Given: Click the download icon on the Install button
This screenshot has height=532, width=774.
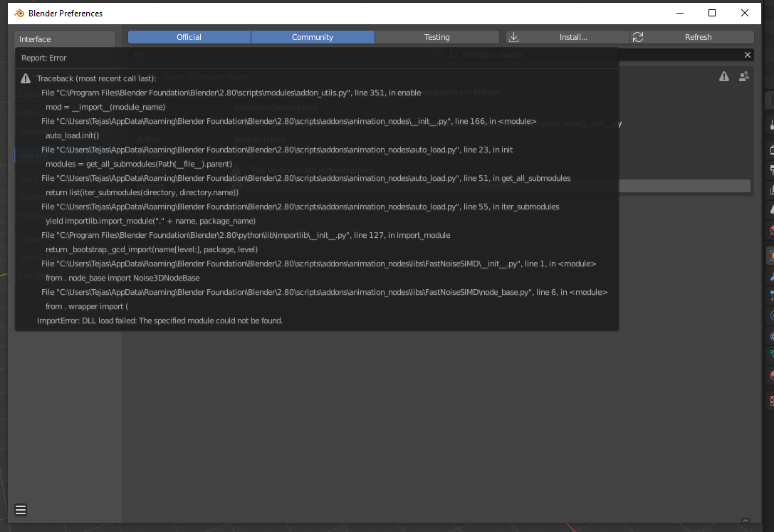Looking at the screenshot, I should pos(514,36).
